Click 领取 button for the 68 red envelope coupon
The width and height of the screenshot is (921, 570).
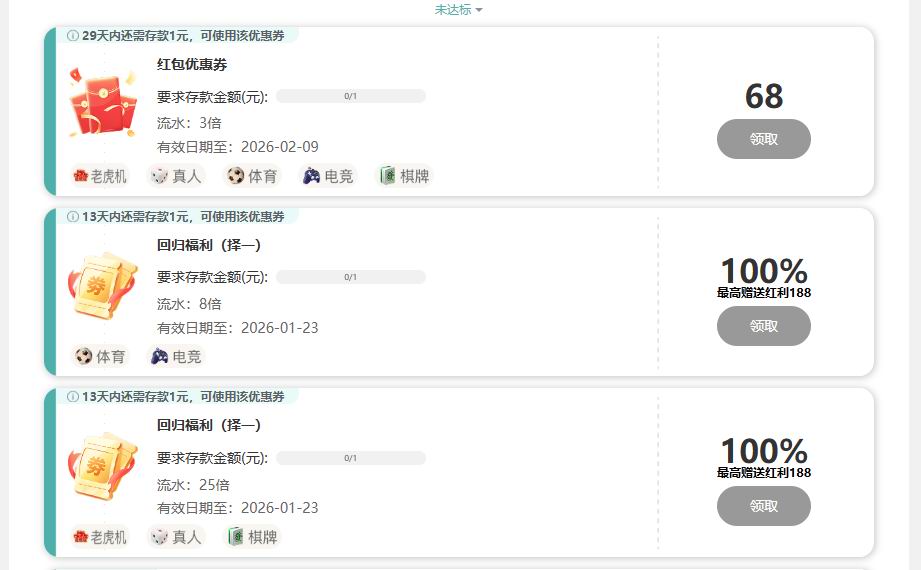click(764, 139)
